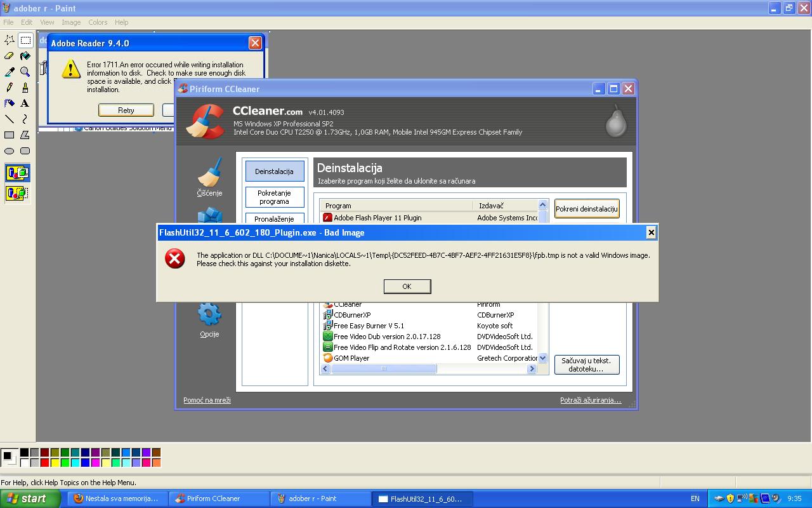Viewport: 812px width, 508px height.
Task: Open Paint's Help menu
Action: click(x=121, y=22)
